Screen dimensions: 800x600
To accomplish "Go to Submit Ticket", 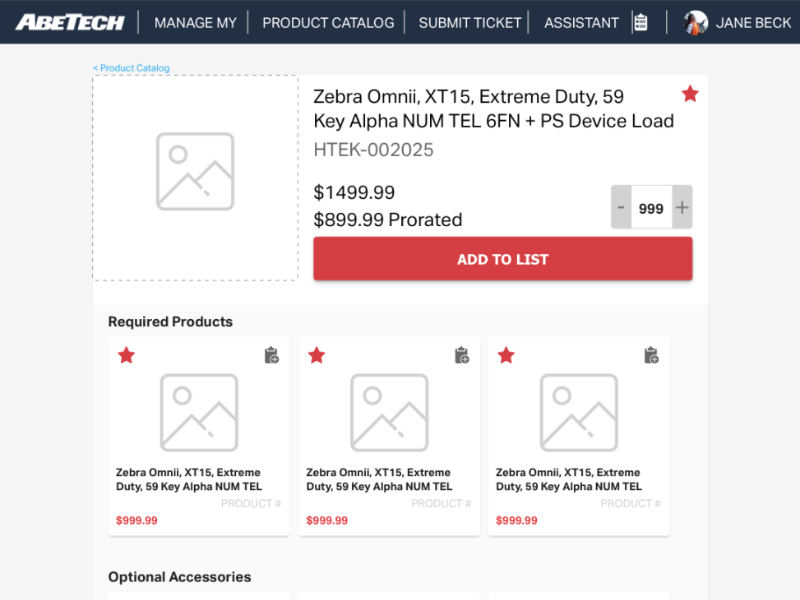I will click(470, 22).
